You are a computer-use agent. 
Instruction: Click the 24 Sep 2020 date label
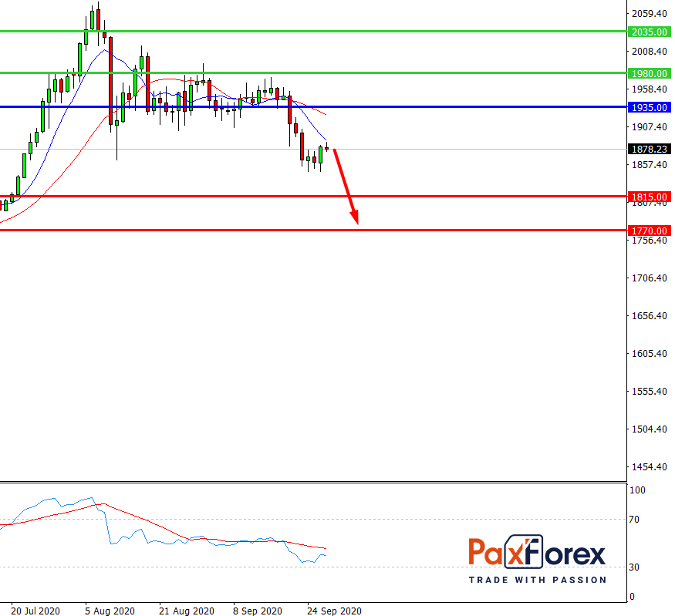click(x=334, y=611)
